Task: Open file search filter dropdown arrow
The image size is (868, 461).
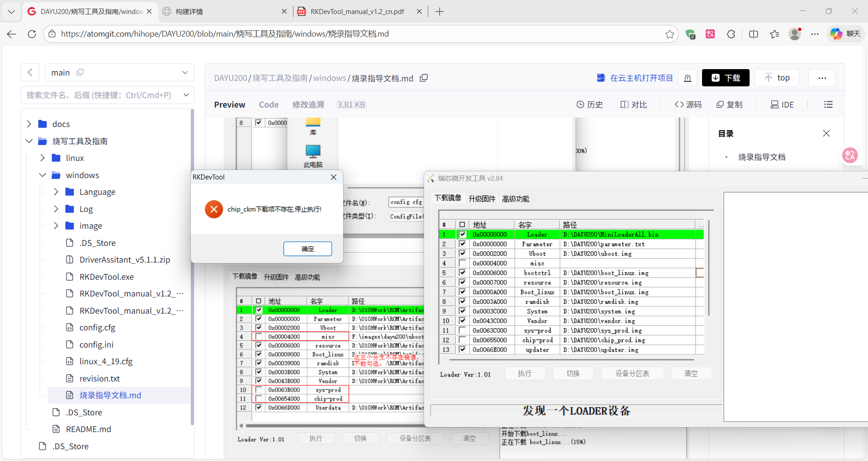Action: pos(186,95)
